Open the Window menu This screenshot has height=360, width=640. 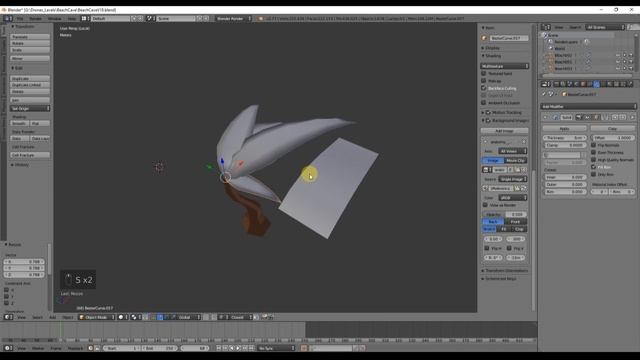coord(54,18)
